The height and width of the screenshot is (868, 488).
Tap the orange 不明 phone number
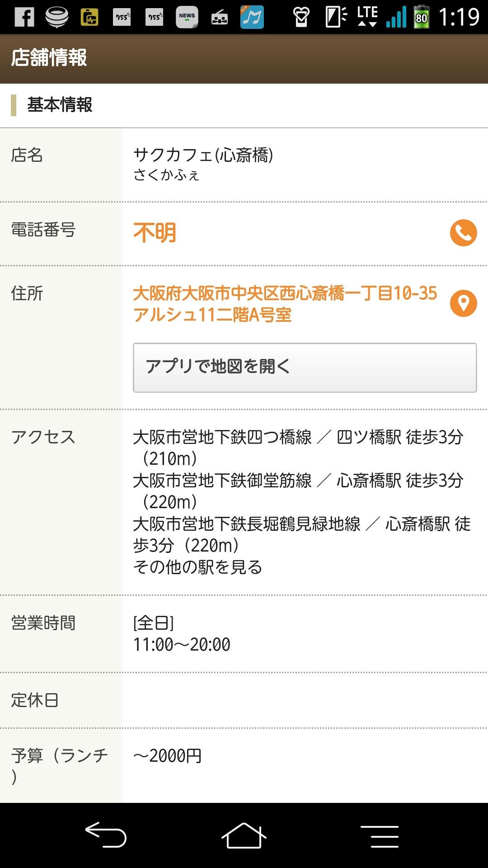tap(155, 233)
